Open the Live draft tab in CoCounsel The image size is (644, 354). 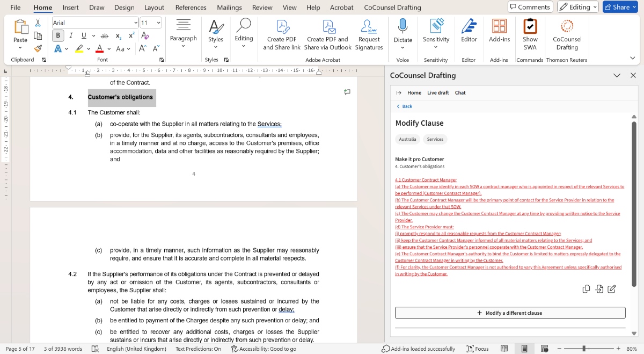pos(438,92)
